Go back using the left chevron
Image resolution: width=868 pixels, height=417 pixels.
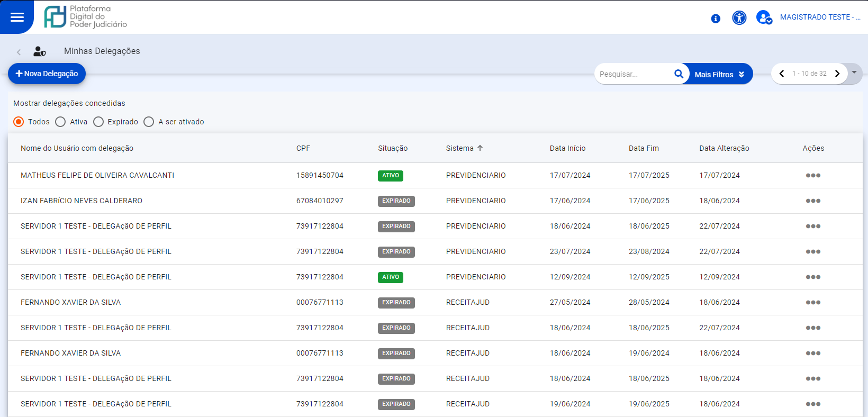[x=19, y=52]
